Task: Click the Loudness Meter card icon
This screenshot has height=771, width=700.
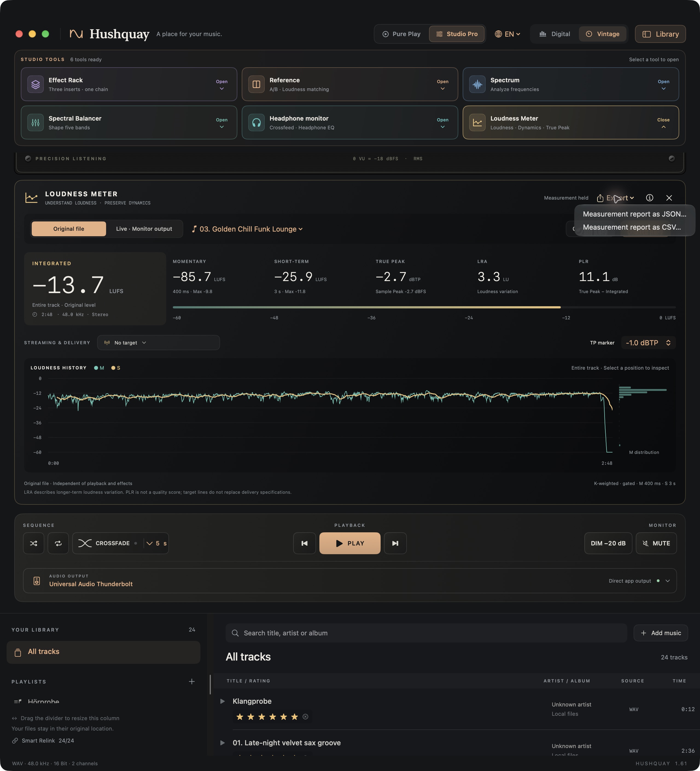Action: [x=477, y=123]
